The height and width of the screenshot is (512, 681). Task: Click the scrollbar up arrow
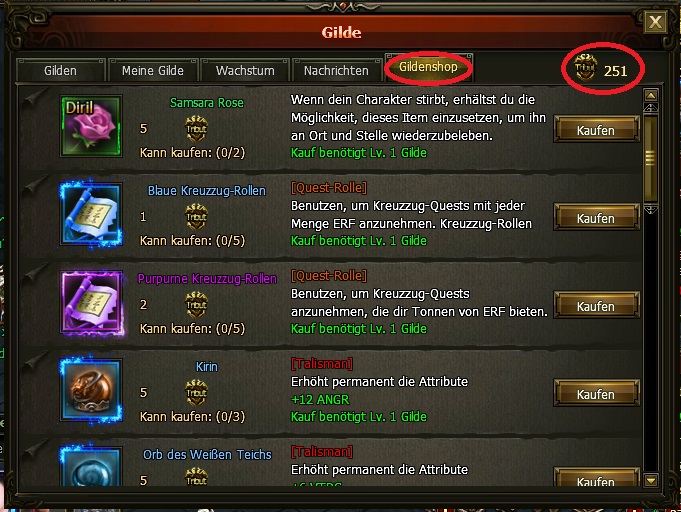tap(651, 95)
